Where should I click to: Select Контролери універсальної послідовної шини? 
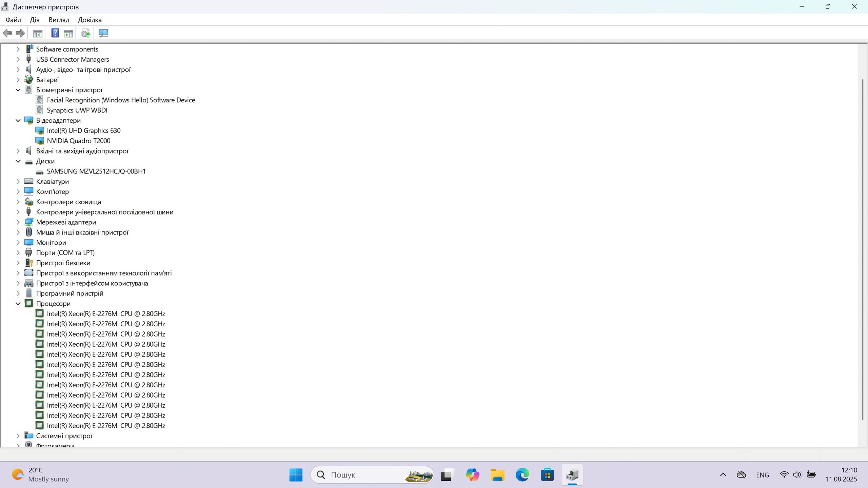[104, 212]
